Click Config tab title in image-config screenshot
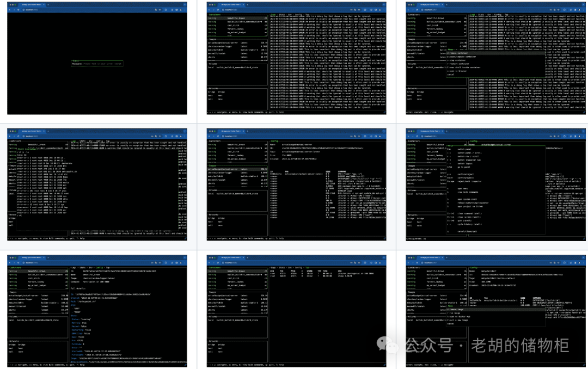This screenshot has width=588, height=369. (x=274, y=141)
